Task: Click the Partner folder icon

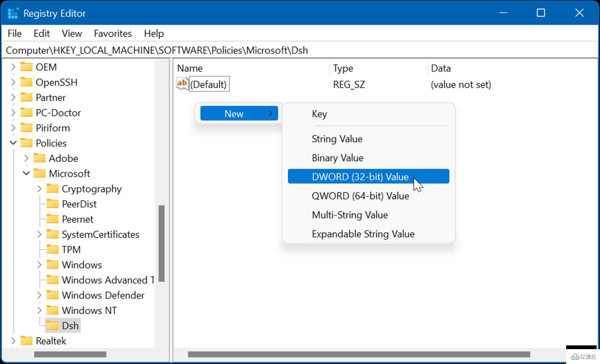Action: (26, 97)
